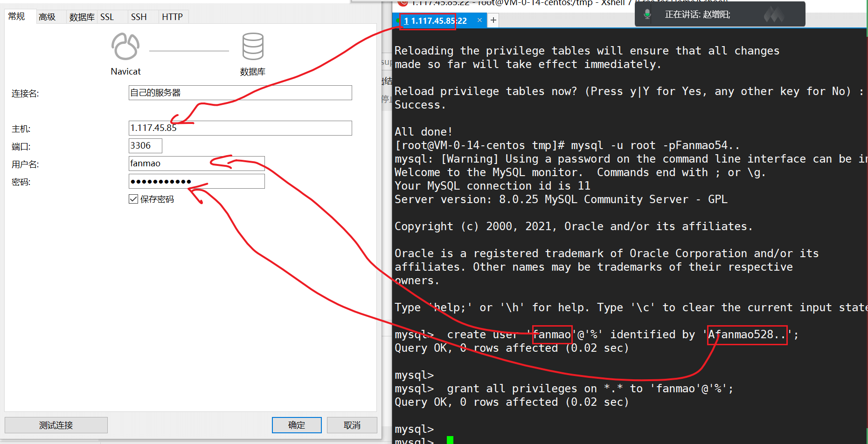Screen dimensions: 868x444
Task: Click the 'Copyright (c) 2000, 2021' line
Action: [574, 226]
